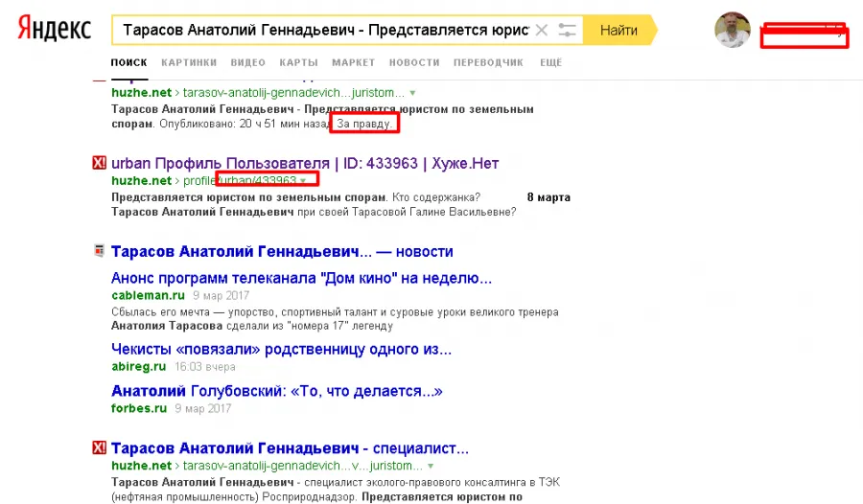Image resolution: width=863 pixels, height=504 pixels.
Task: Click abireg.ru source link
Action: (139, 366)
